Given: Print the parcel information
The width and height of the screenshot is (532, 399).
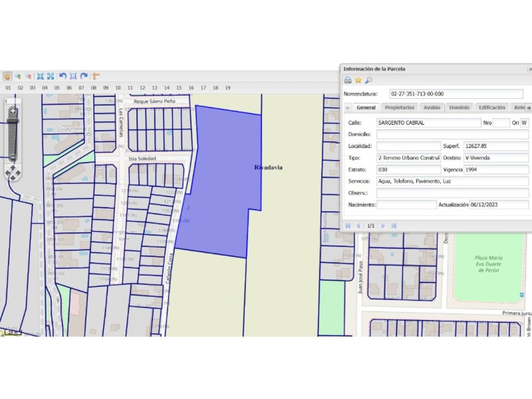Looking at the screenshot, I should coord(348,80).
